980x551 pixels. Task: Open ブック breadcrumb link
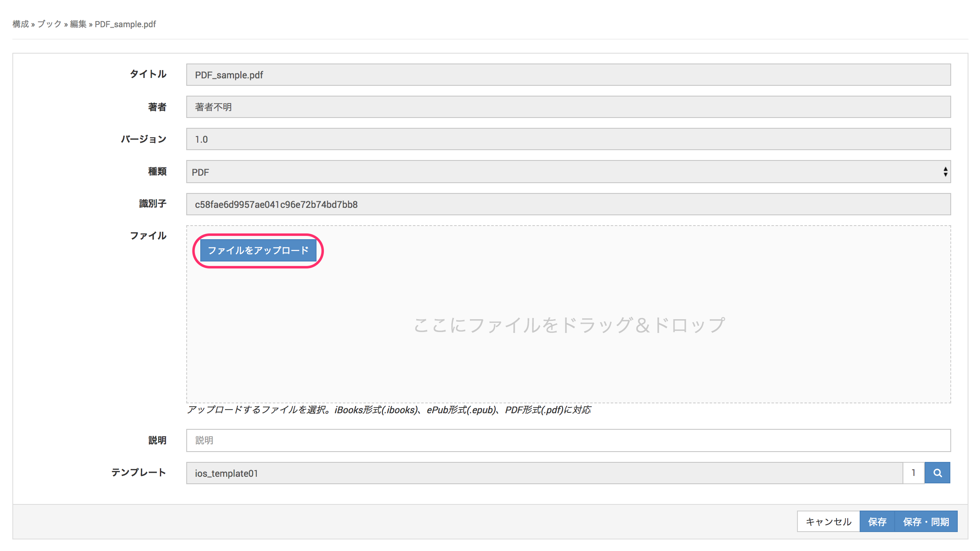[x=49, y=24]
